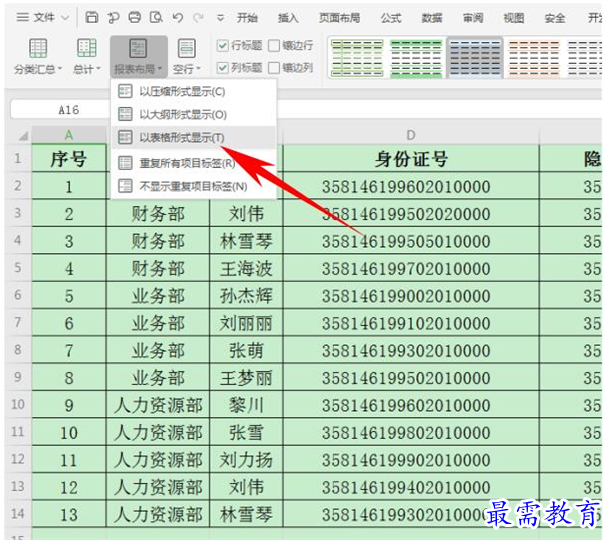
Task: Open the 文件 file menu
Action: (x=43, y=17)
